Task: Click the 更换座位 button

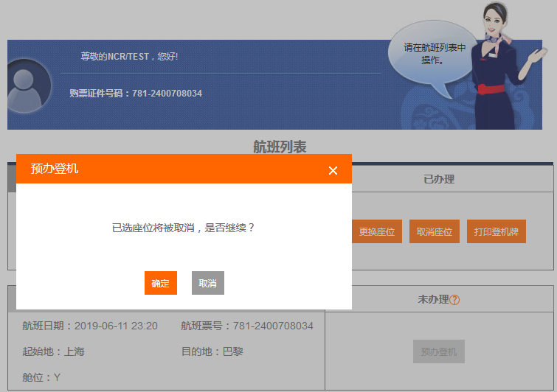Action: pos(376,231)
